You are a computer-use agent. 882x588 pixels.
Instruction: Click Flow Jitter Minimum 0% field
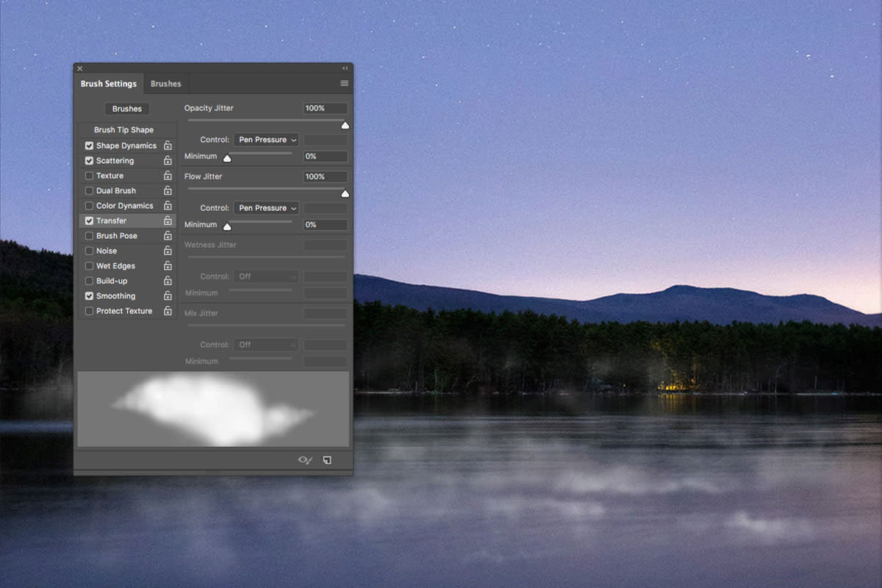coord(326,225)
